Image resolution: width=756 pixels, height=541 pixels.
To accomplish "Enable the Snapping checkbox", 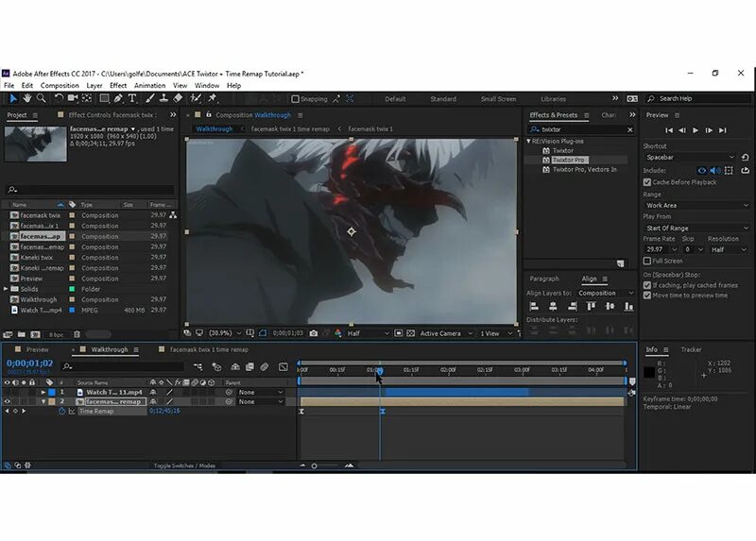I will coord(296,99).
